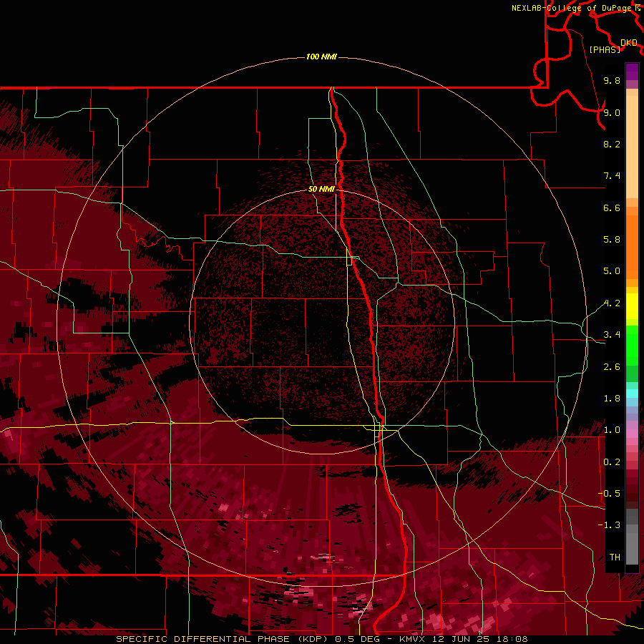Click the 4.2 scale value
644x644 pixels.
pyautogui.click(x=612, y=303)
